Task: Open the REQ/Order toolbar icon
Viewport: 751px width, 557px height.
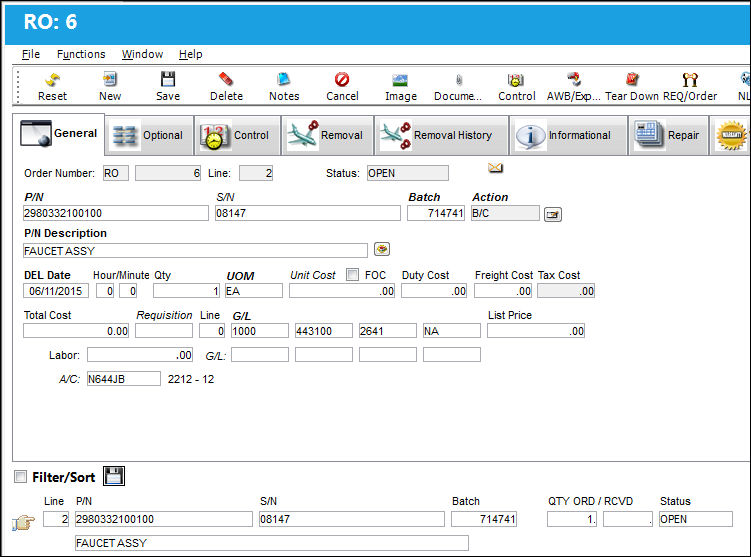Action: click(690, 80)
